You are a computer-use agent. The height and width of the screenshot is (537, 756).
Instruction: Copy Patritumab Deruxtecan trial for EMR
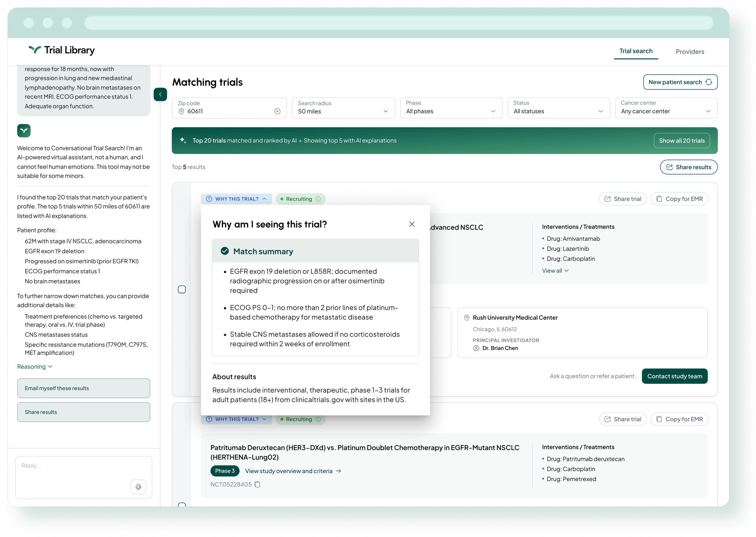point(679,419)
